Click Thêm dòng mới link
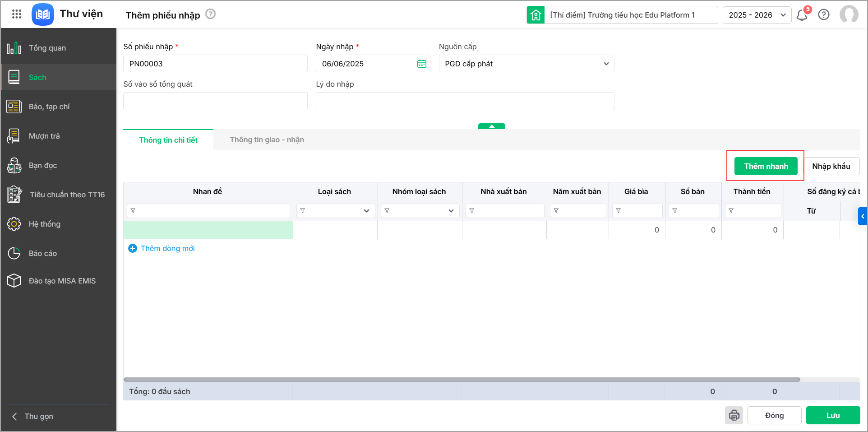The height and width of the screenshot is (432, 868). coord(168,248)
